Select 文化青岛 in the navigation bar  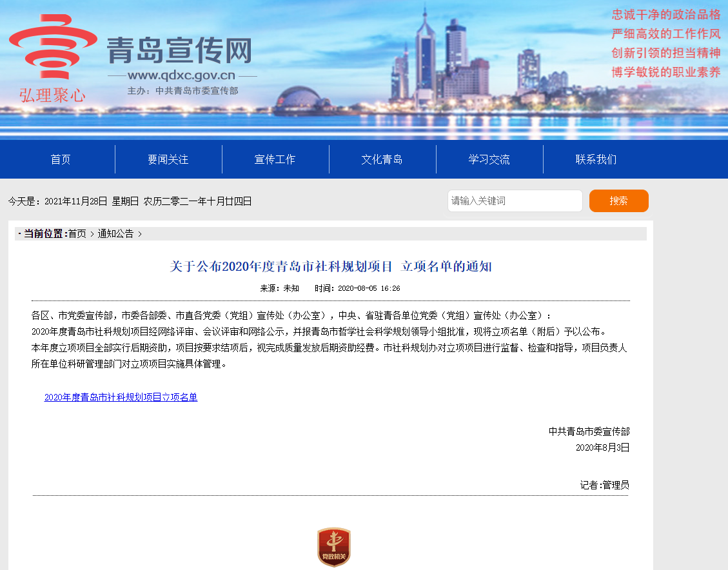point(382,159)
